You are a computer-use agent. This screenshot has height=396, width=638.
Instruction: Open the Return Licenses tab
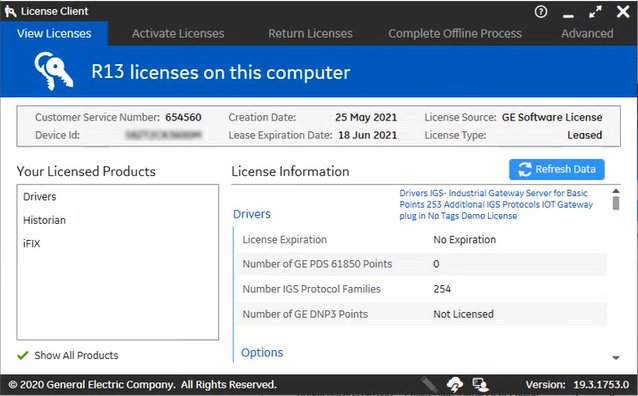click(310, 33)
